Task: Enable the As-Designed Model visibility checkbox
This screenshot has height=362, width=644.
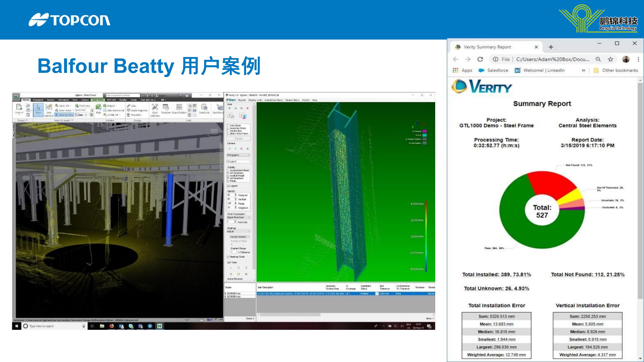Action: (x=228, y=170)
